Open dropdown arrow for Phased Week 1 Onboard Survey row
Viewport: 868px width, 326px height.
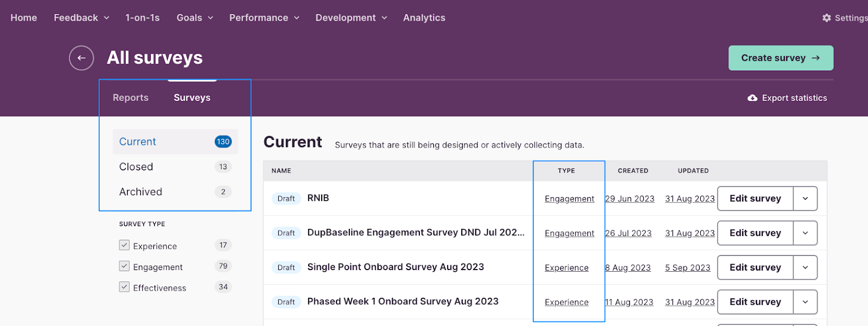point(805,302)
